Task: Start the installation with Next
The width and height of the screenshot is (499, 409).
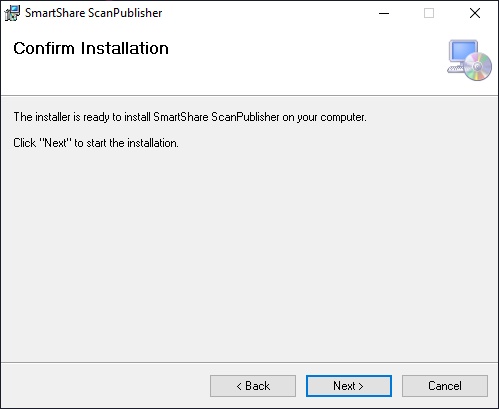Action: point(349,386)
